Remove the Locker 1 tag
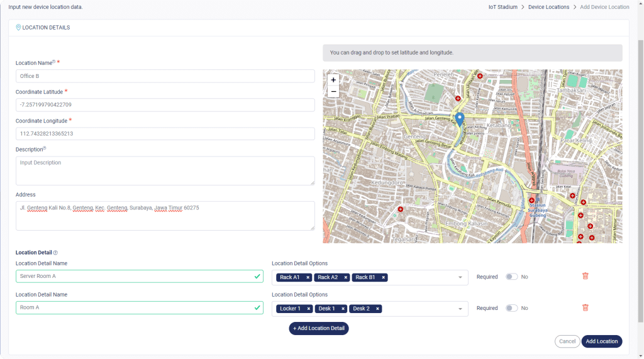Screen dimensions: 644x359 pyautogui.click(x=309, y=309)
